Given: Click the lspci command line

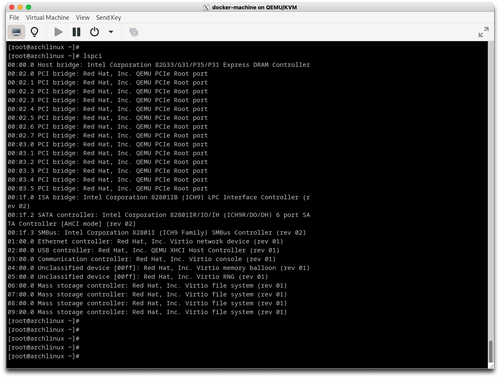Looking at the screenshot, I should 55,56.
